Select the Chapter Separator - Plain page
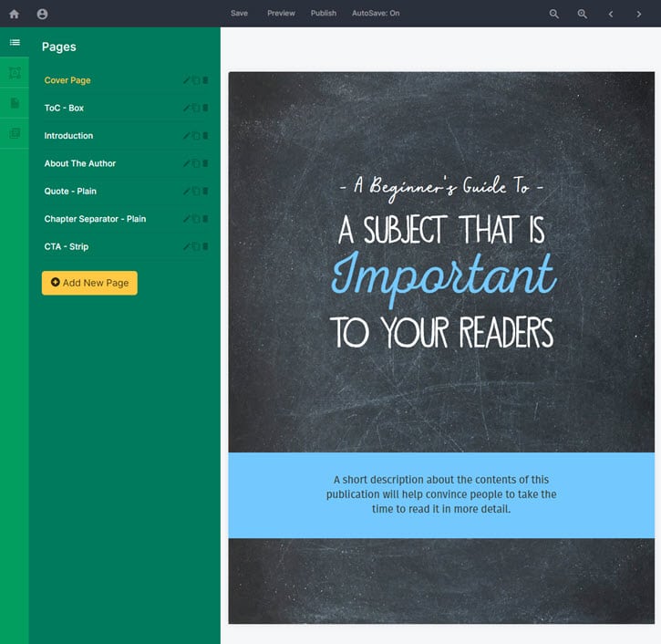The image size is (661, 644). click(95, 219)
